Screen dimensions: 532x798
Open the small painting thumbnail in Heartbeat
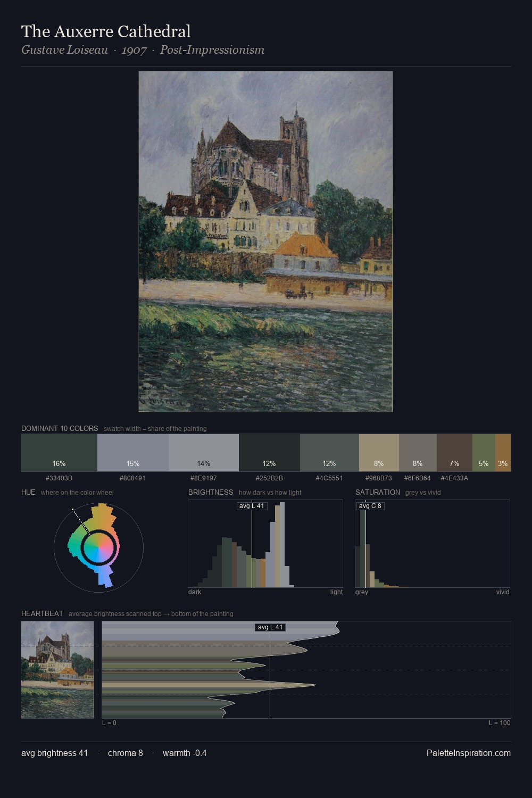coord(57,670)
